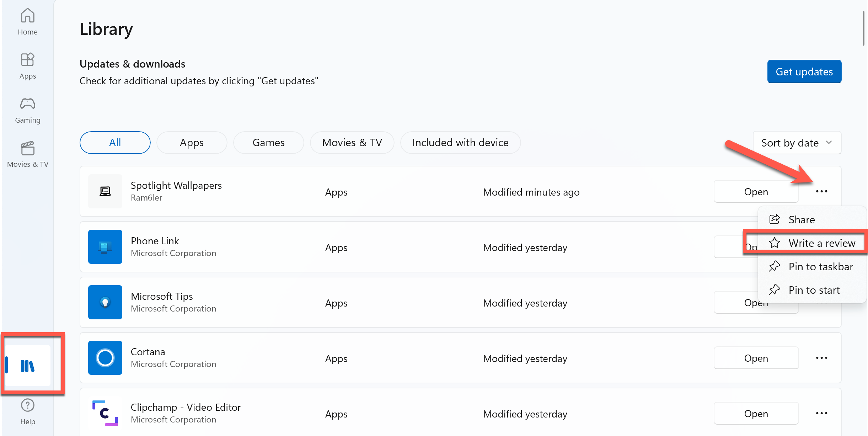Click the Spotlight Wallpapers app icon
868x436 pixels.
[x=105, y=191]
